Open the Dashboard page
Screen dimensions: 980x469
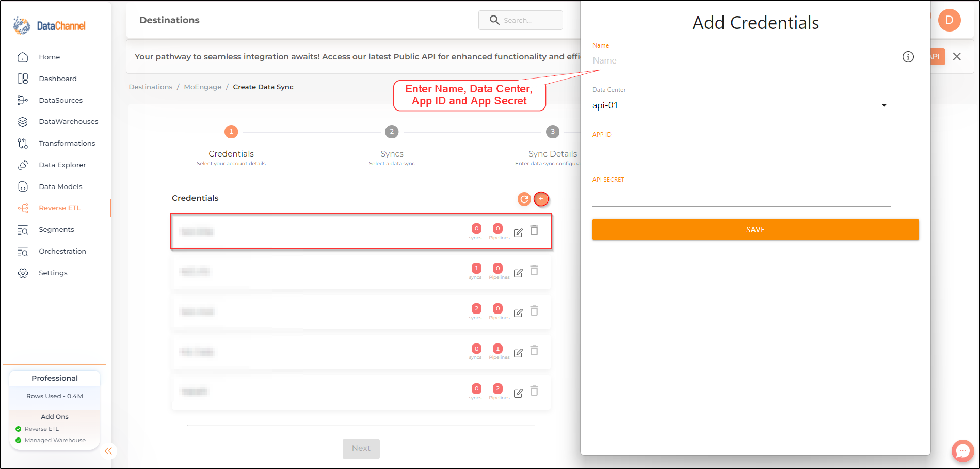[x=57, y=79]
